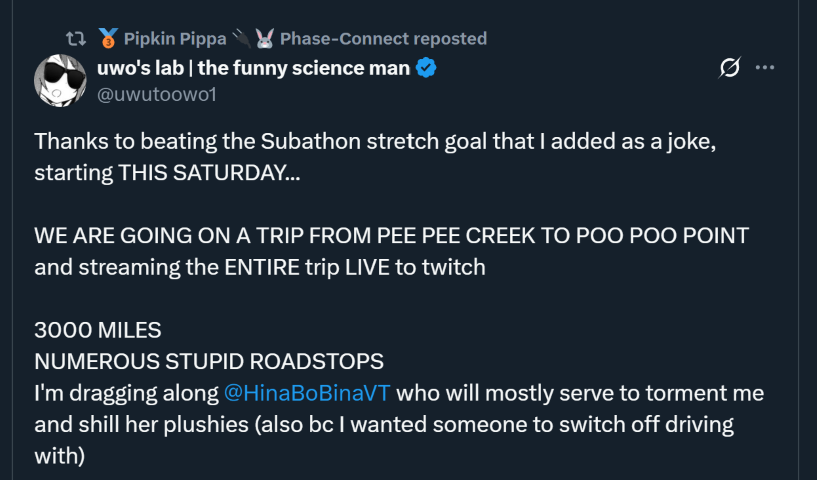Click the blue verified checkmark badge
This screenshot has height=480, width=817.
pyautogui.click(x=426, y=68)
